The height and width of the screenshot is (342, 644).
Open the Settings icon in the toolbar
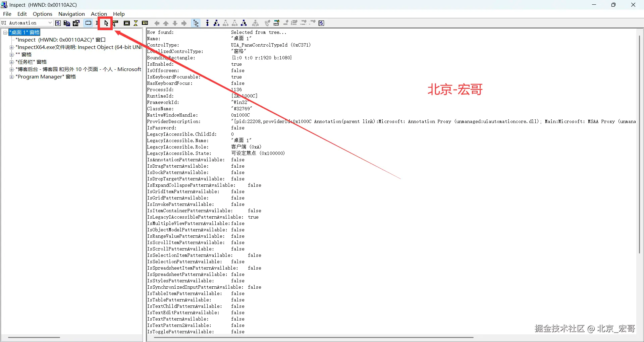tap(76, 23)
